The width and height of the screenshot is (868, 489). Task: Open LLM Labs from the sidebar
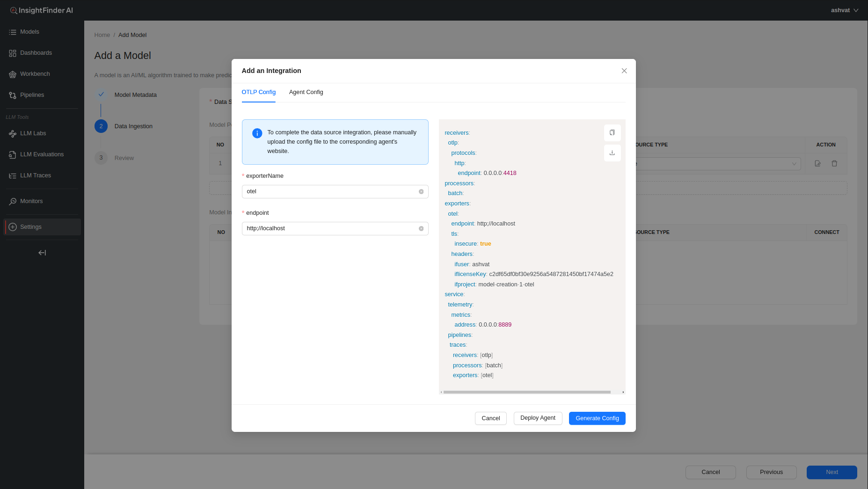tap(33, 133)
